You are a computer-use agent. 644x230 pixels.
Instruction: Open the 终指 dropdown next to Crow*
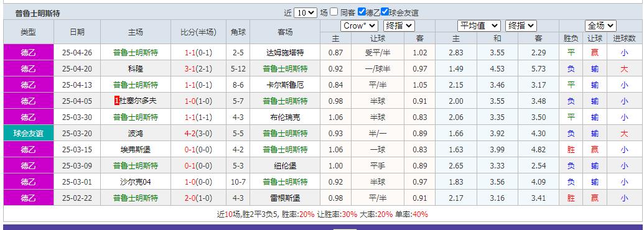pyautogui.click(x=399, y=26)
